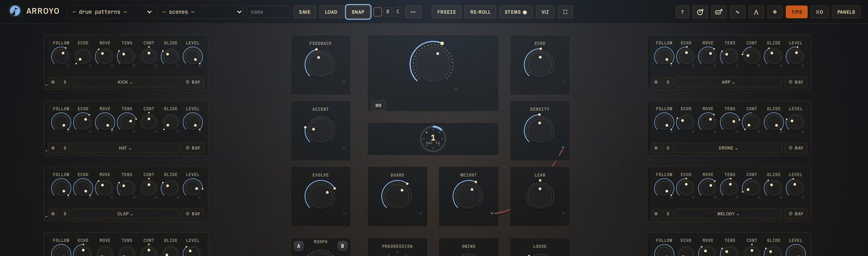868x256 pixels.
Task: Click the LEAN knob
Action: pos(540,196)
